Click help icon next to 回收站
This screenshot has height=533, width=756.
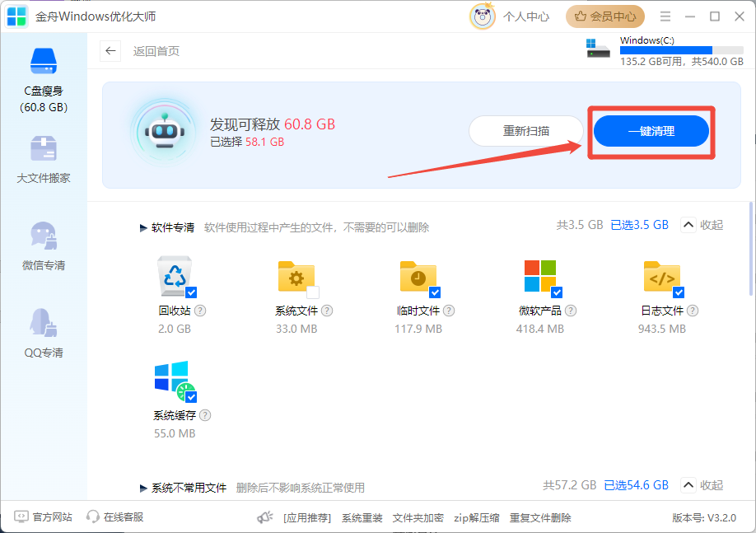(x=200, y=311)
